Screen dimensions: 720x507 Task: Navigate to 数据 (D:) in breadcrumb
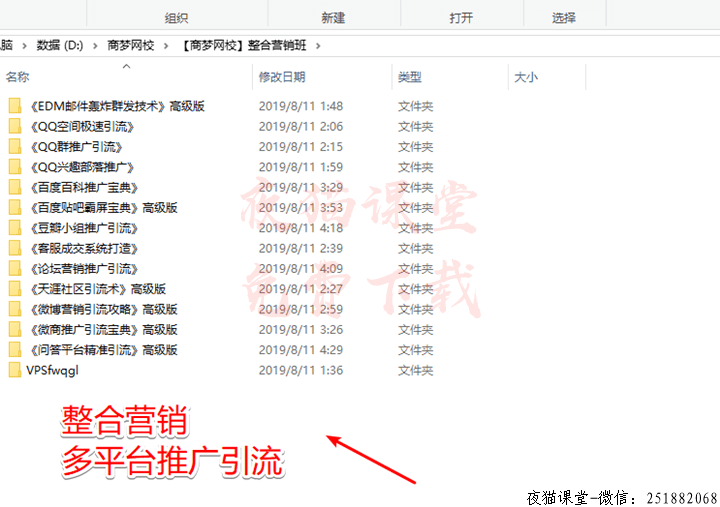tap(60, 45)
